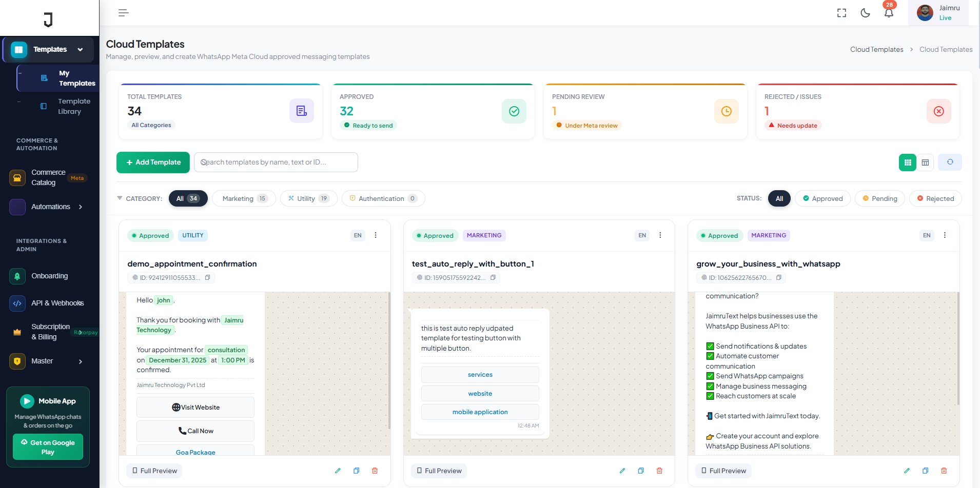Edit the test_auto_reply_with_button_1 template

622,471
